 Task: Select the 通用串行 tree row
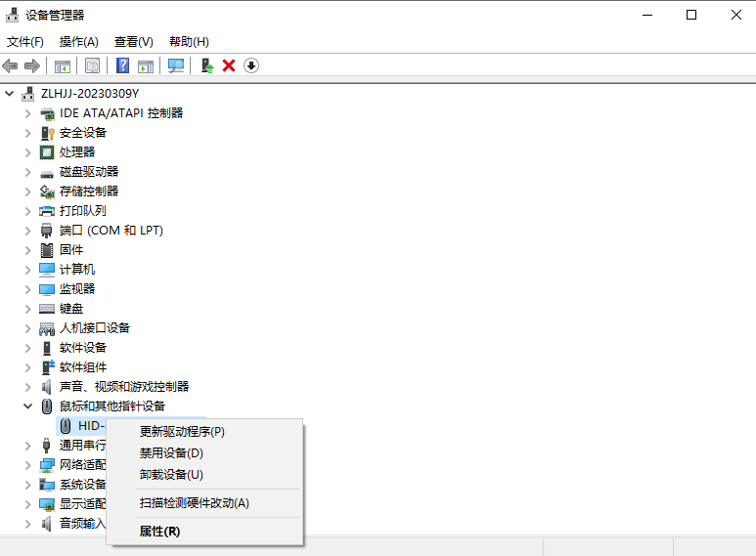coord(82,446)
